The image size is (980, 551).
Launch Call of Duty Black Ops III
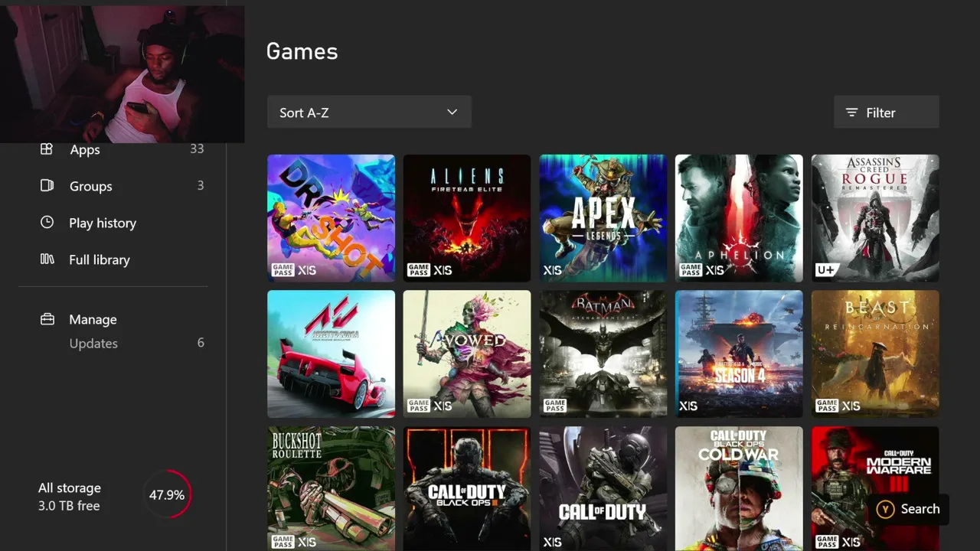point(467,489)
